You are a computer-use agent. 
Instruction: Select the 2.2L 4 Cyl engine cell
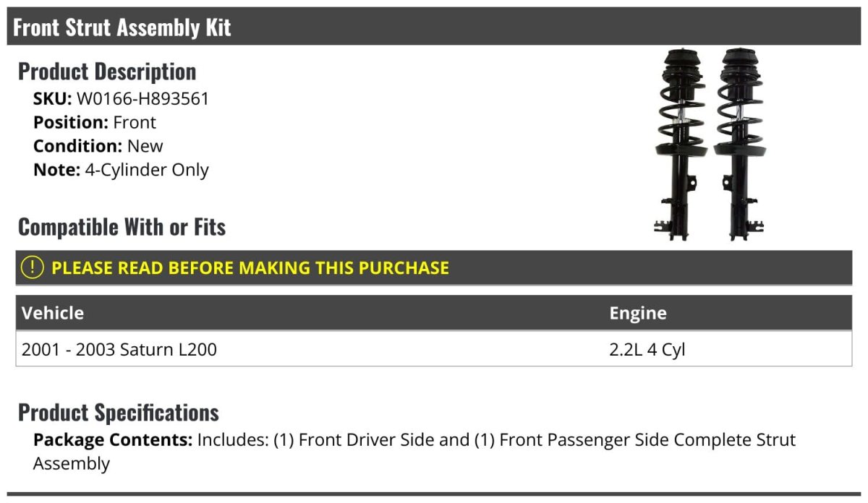pyautogui.click(x=647, y=350)
